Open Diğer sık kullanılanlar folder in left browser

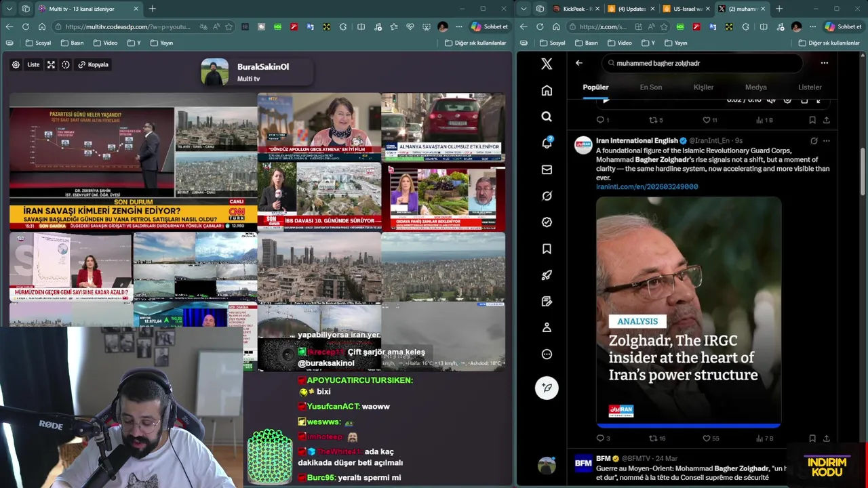coord(475,43)
